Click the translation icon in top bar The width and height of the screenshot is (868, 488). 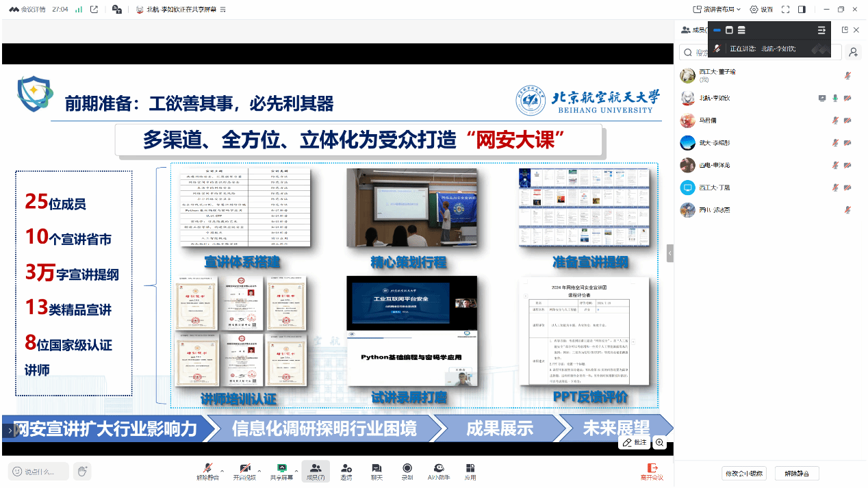pyautogui.click(x=116, y=10)
